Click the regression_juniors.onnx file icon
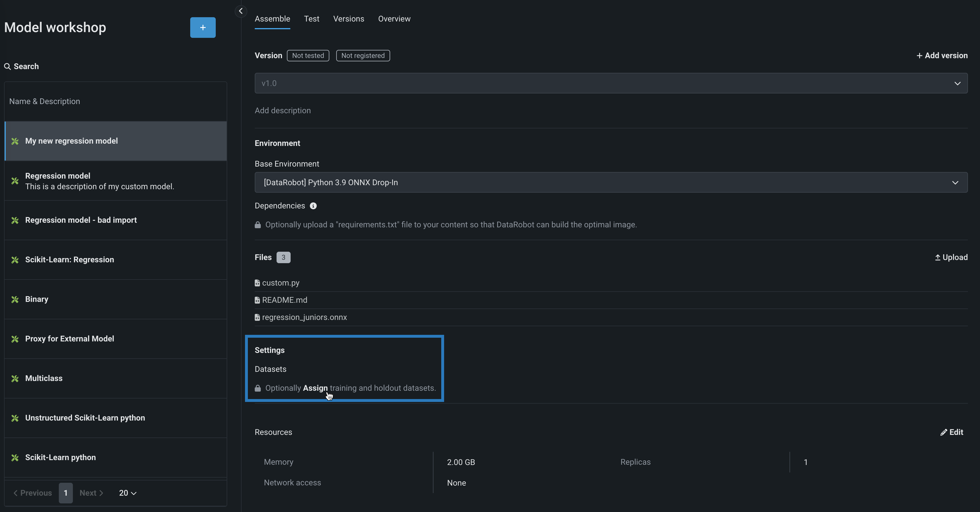Image resolution: width=980 pixels, height=512 pixels. pyautogui.click(x=257, y=317)
